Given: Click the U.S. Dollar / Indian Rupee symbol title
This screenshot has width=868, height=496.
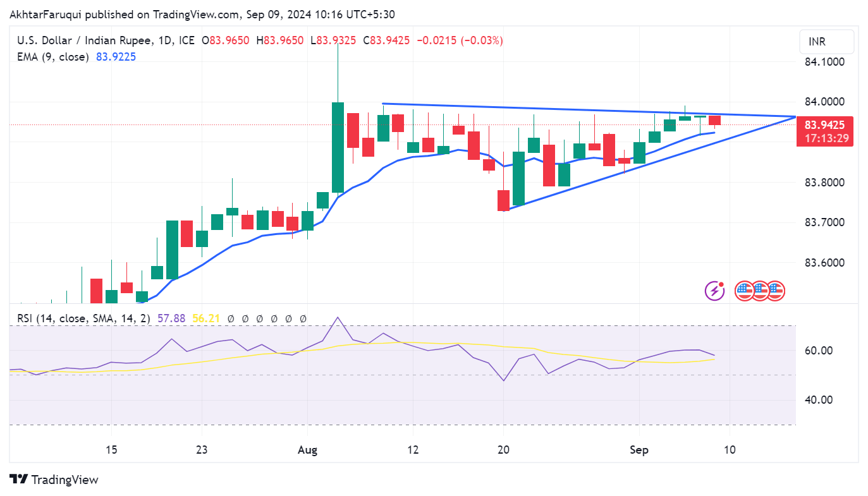Looking at the screenshot, I should [84, 40].
